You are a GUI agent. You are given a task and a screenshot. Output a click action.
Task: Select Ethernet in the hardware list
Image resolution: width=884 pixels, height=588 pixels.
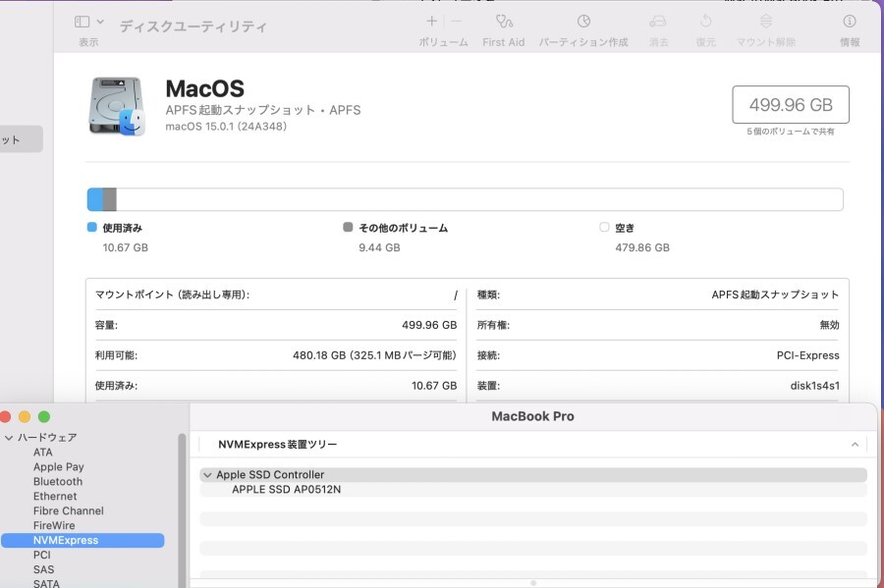pos(55,496)
